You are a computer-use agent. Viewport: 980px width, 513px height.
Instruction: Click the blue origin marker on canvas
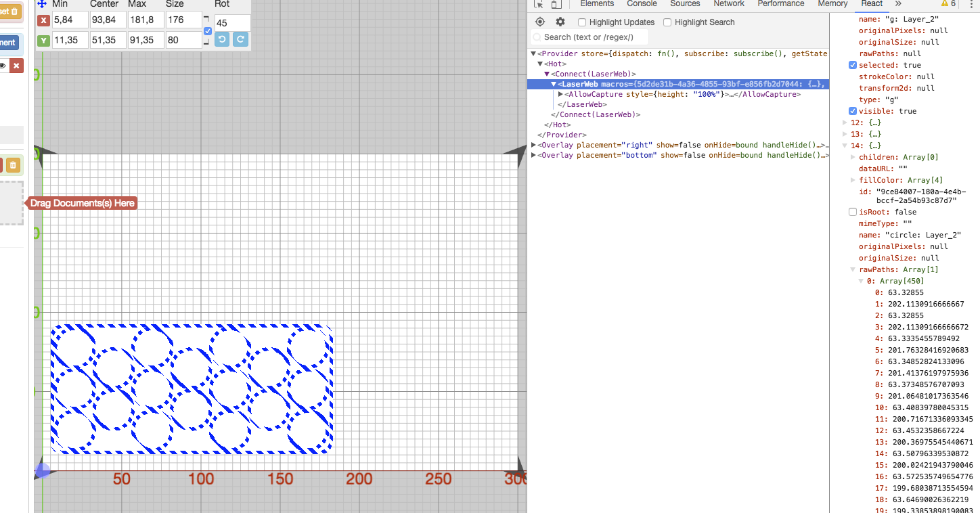click(x=42, y=470)
